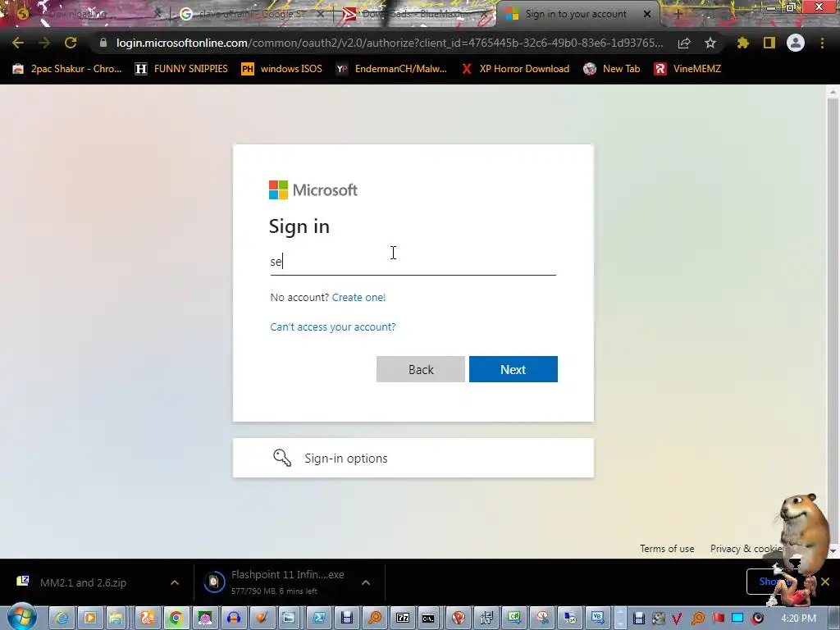This screenshot has width=840, height=630.
Task: Click the Flashpoint download progress indicator
Action: tap(214, 582)
